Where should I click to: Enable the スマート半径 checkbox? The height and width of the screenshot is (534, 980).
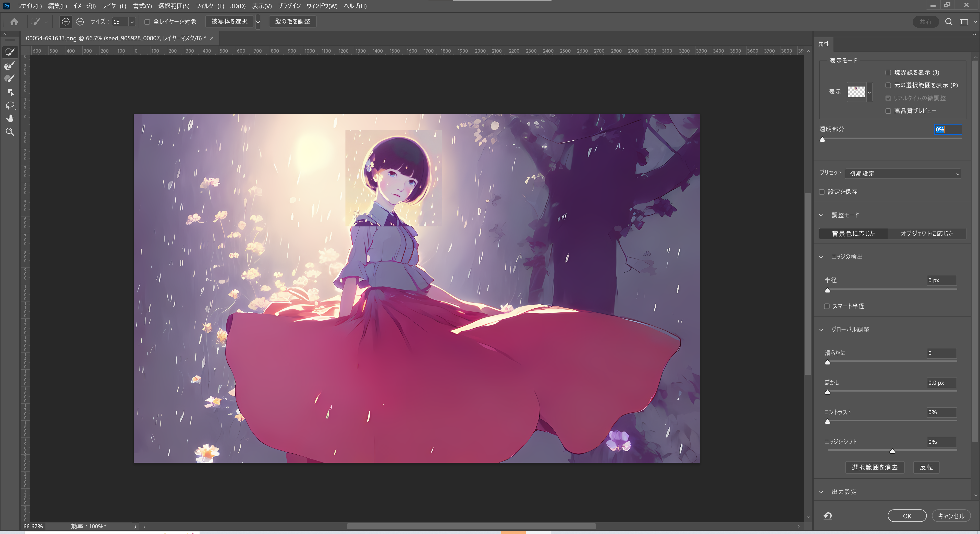coord(826,306)
